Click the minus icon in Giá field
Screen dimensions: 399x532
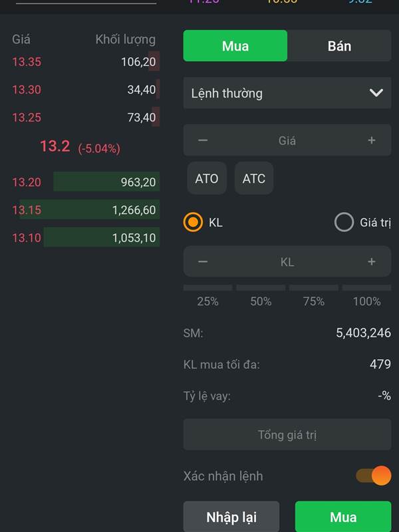(x=203, y=140)
